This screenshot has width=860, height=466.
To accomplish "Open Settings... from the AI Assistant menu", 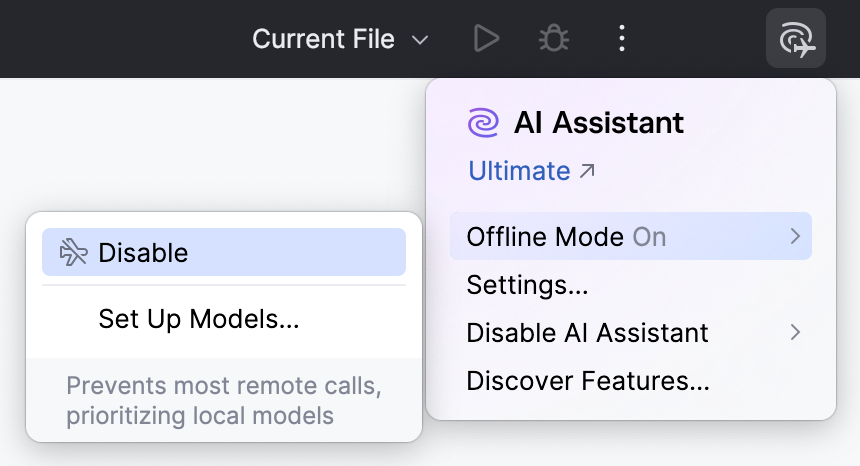I will click(x=527, y=285).
